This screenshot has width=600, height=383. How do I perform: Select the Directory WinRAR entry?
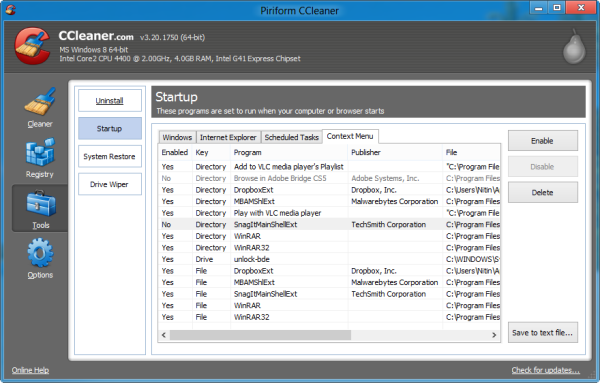(x=329, y=236)
